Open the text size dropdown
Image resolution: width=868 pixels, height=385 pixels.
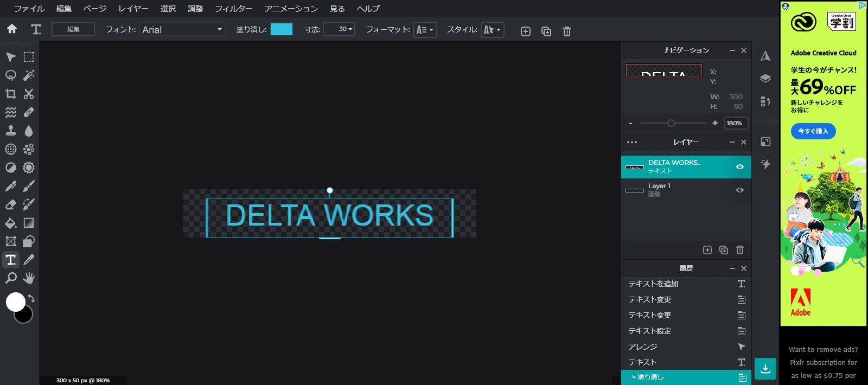pyautogui.click(x=339, y=29)
